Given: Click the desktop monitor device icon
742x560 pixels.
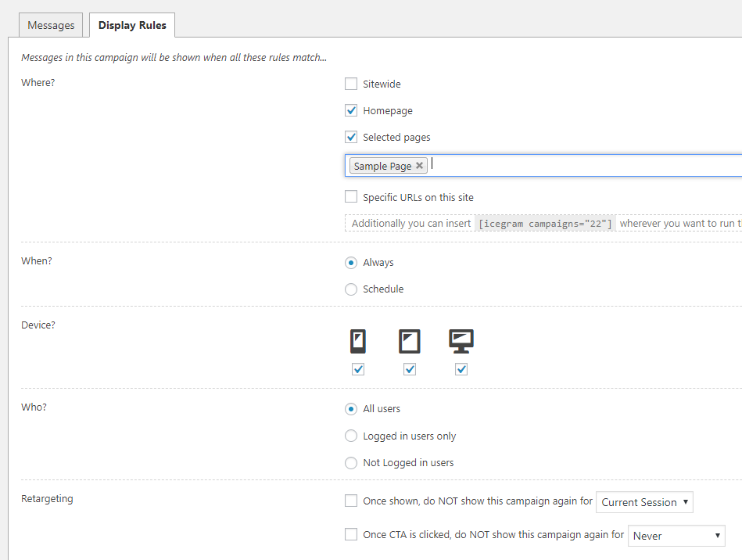Looking at the screenshot, I should click(461, 341).
